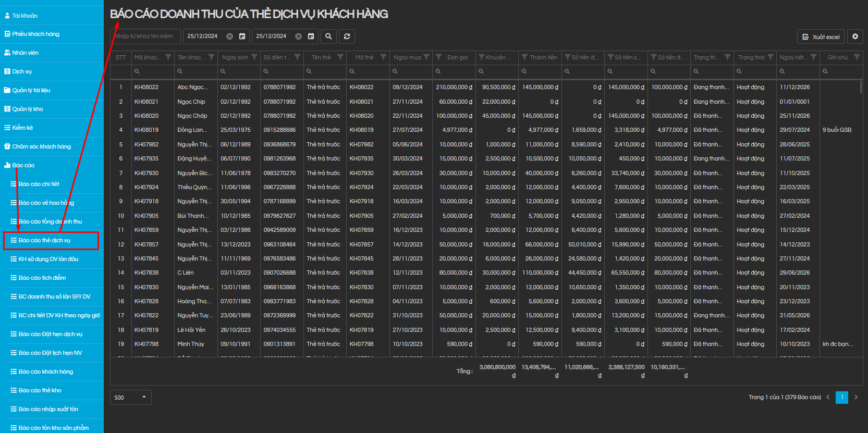Image resolution: width=868 pixels, height=433 pixels.
Task: Open the first date calendar picker
Action: pos(242,36)
